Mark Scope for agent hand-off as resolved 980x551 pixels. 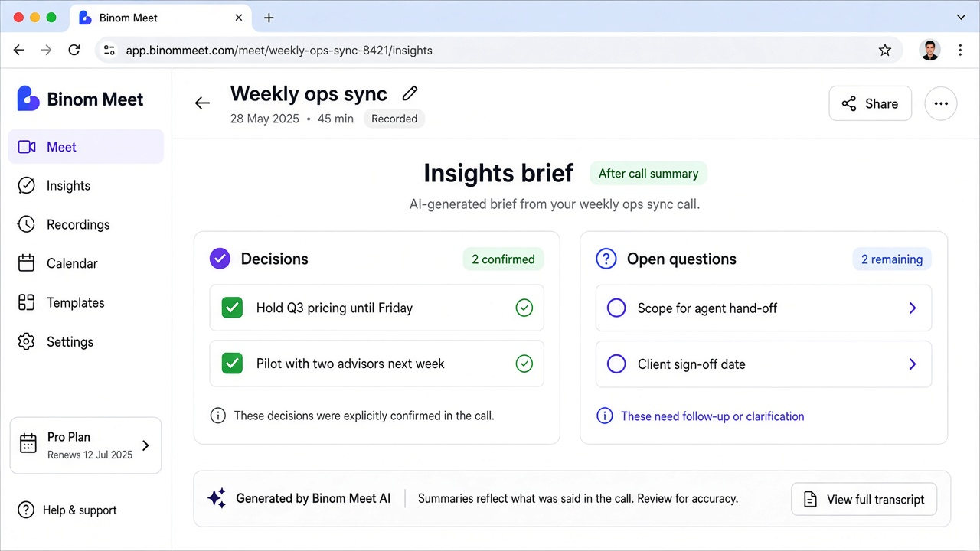616,308
